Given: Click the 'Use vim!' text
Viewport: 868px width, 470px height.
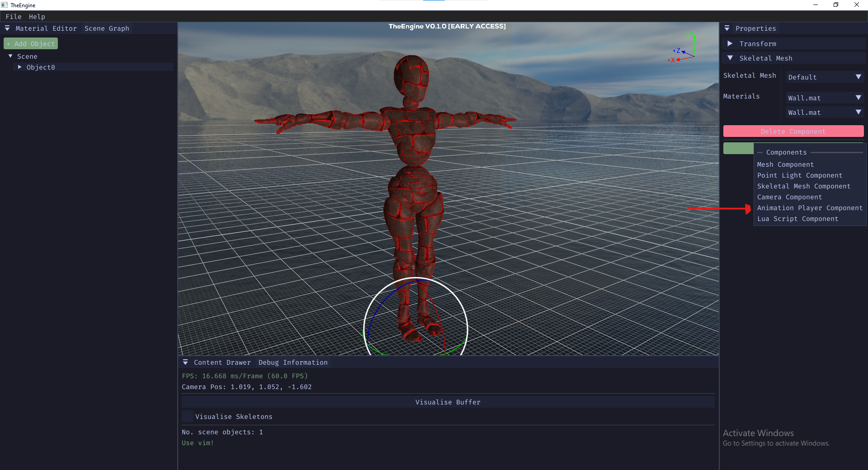Looking at the screenshot, I should 198,443.
